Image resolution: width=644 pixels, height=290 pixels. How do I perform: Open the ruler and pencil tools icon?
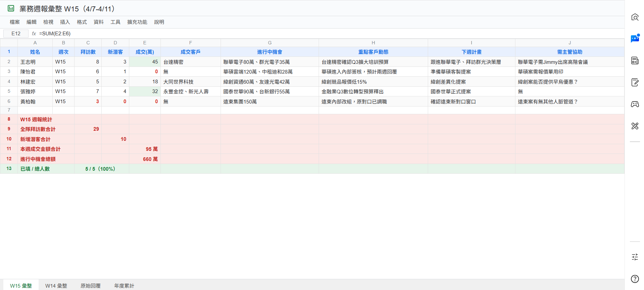pos(635,126)
